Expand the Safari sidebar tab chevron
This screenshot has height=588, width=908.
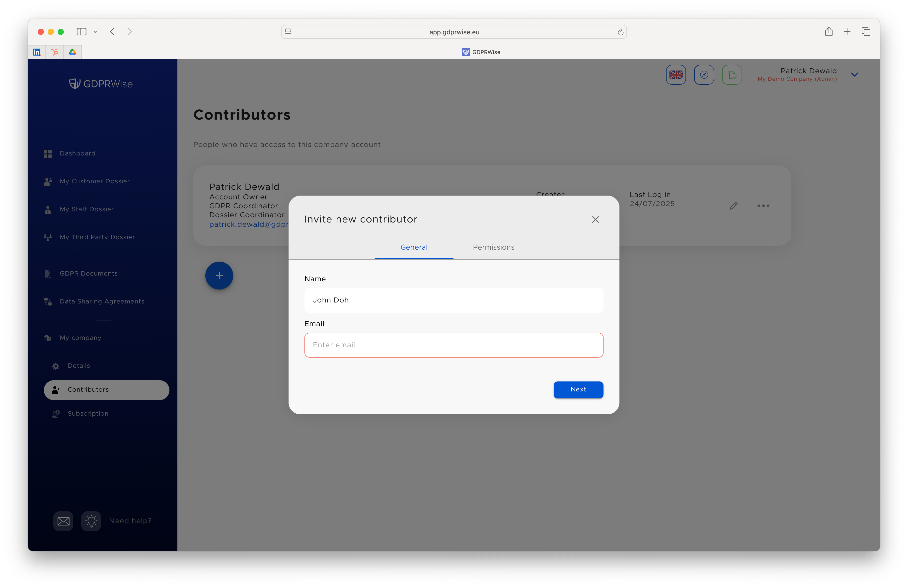[x=95, y=32]
